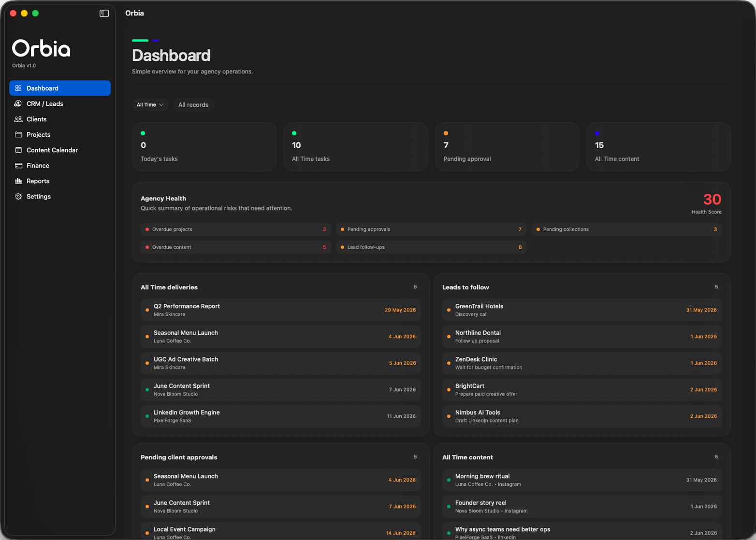Click the All Time content panel heading
756x540 pixels.
[x=467, y=457]
